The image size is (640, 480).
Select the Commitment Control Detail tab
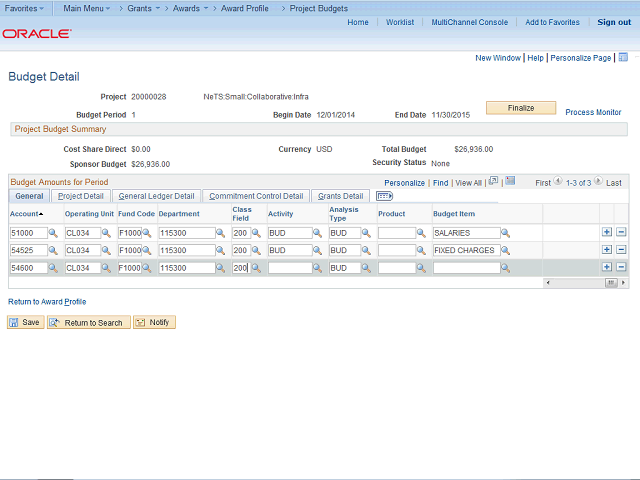tap(256, 196)
